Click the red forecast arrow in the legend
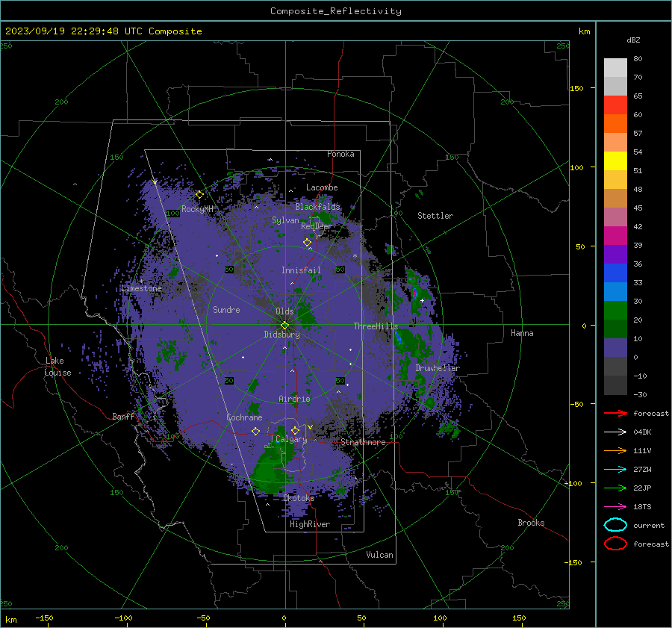 (x=615, y=413)
